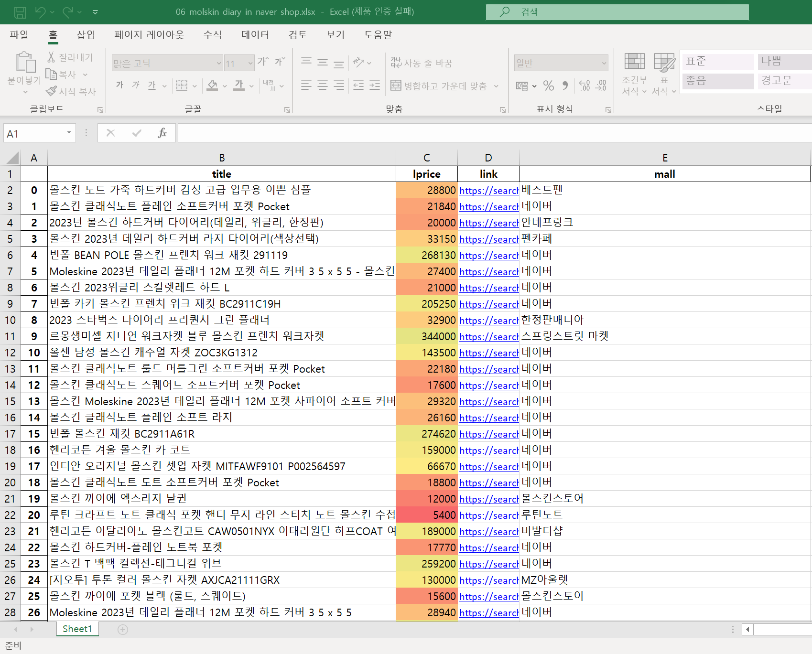Apply the 나쁨 cell style
Image resolution: width=812 pixels, height=654 pixels.
point(784,61)
